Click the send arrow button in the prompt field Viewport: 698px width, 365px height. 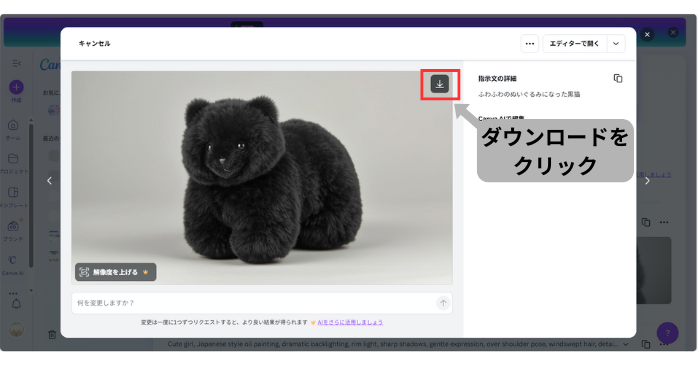(443, 303)
